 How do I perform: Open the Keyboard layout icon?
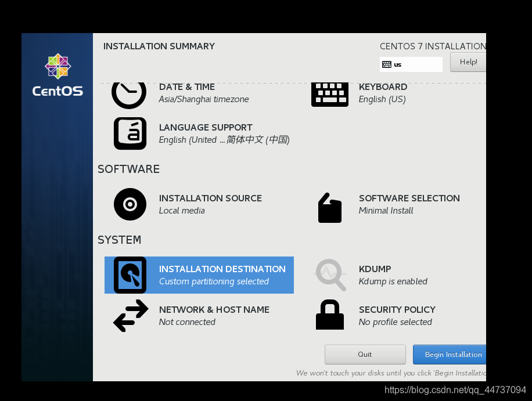coord(330,95)
